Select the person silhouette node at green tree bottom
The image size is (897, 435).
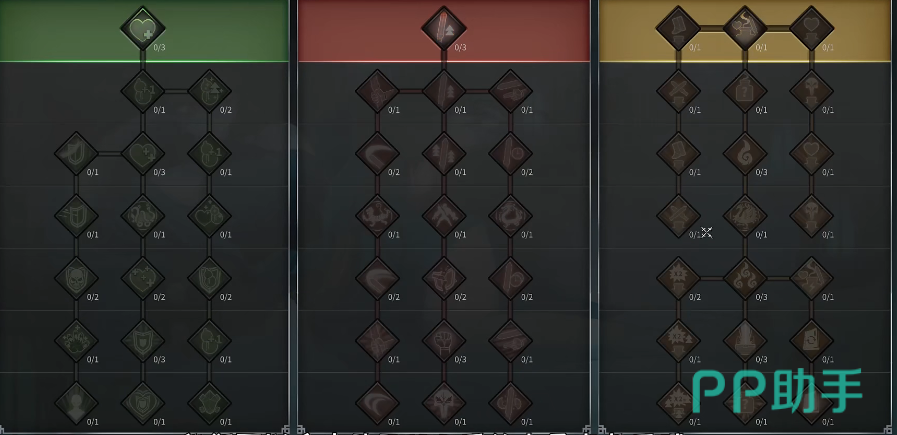tap(76, 404)
